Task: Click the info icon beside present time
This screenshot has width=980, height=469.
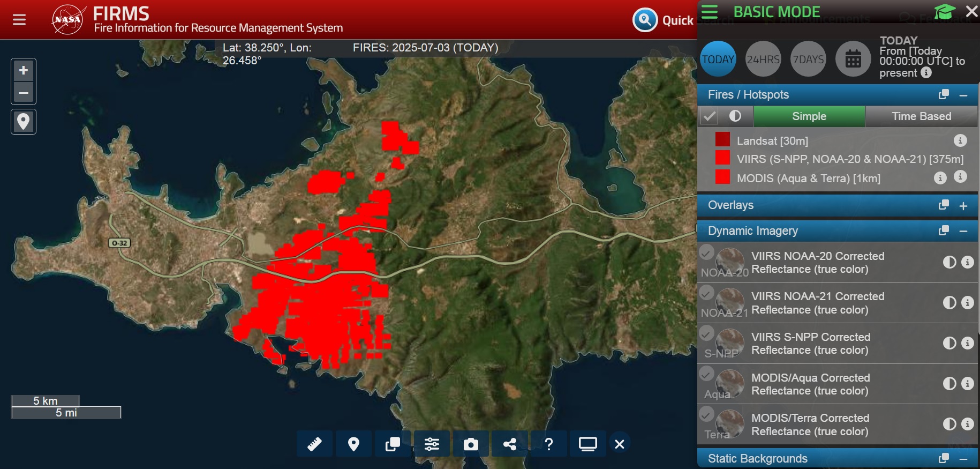Action: tap(926, 72)
